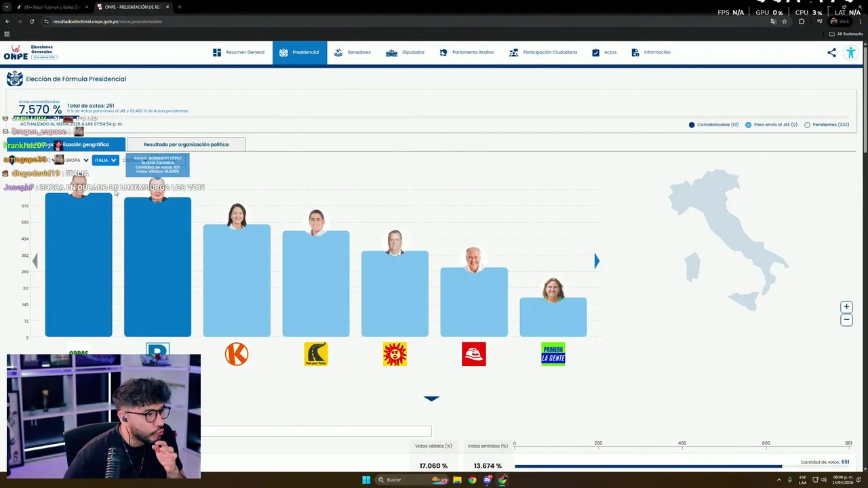The width and height of the screenshot is (868, 488).
Task: Click the browser address bar URL
Action: [x=107, y=21]
